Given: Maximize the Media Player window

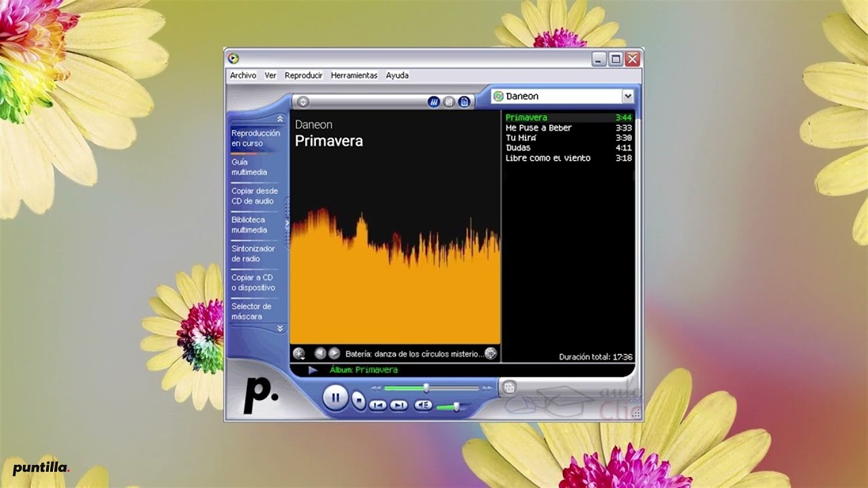Looking at the screenshot, I should [615, 60].
